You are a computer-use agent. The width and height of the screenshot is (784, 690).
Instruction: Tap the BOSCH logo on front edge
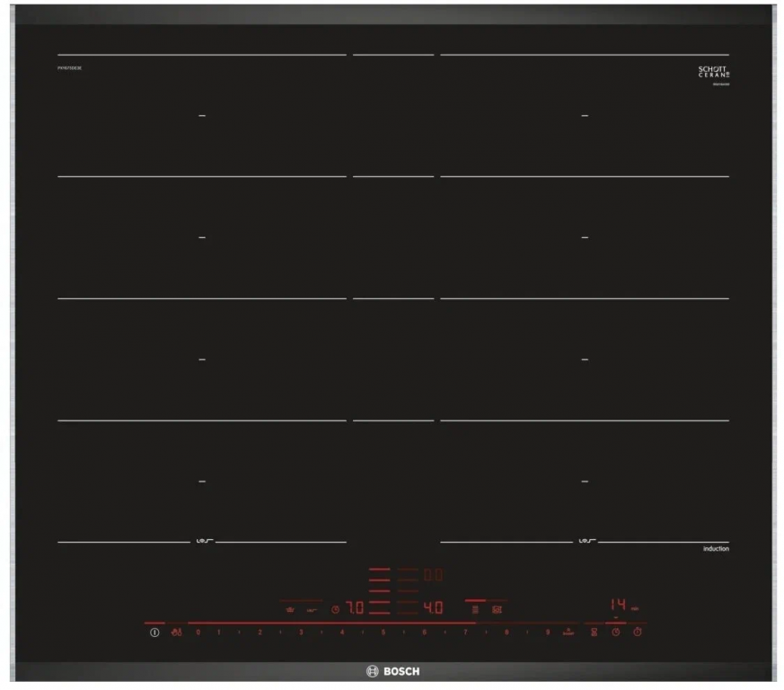point(392,672)
